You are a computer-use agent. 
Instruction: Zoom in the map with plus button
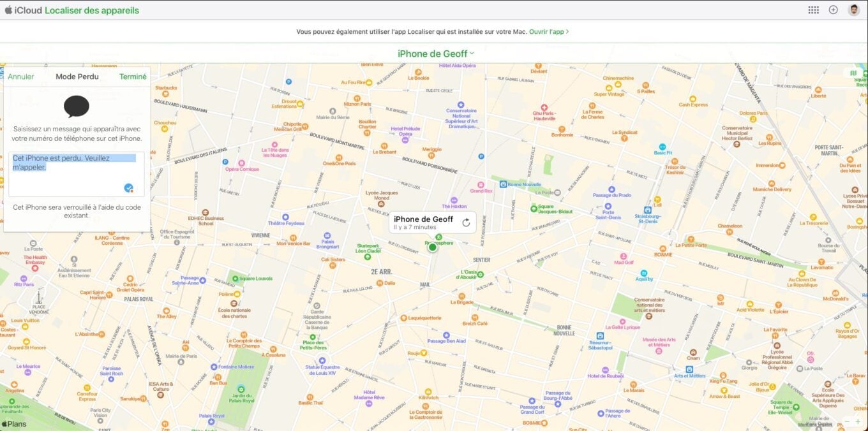pos(859,421)
